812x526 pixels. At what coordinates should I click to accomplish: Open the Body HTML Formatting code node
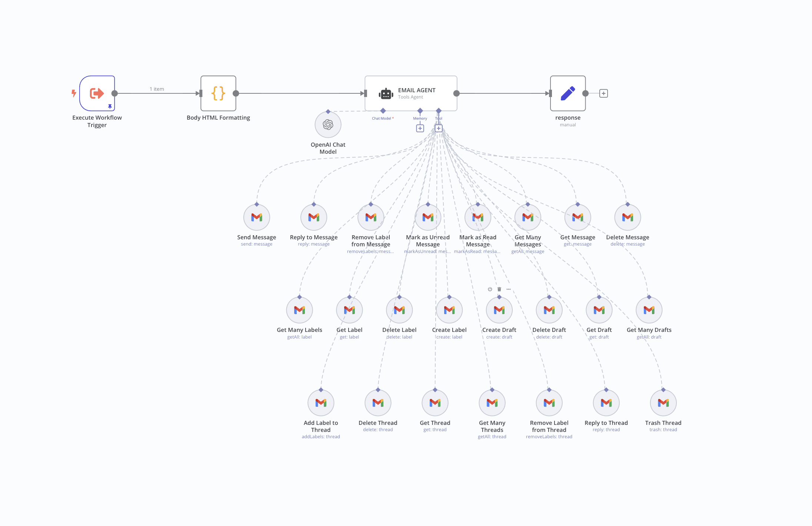(218, 93)
